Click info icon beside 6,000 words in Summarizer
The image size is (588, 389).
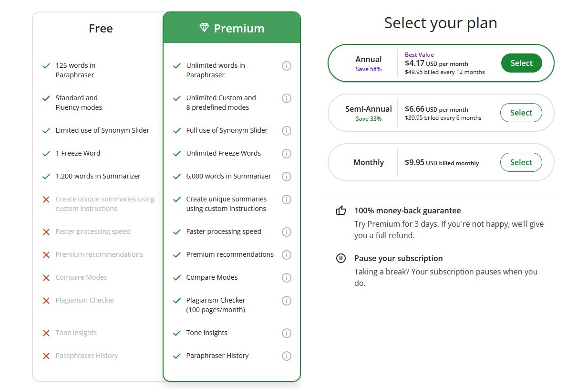(286, 177)
